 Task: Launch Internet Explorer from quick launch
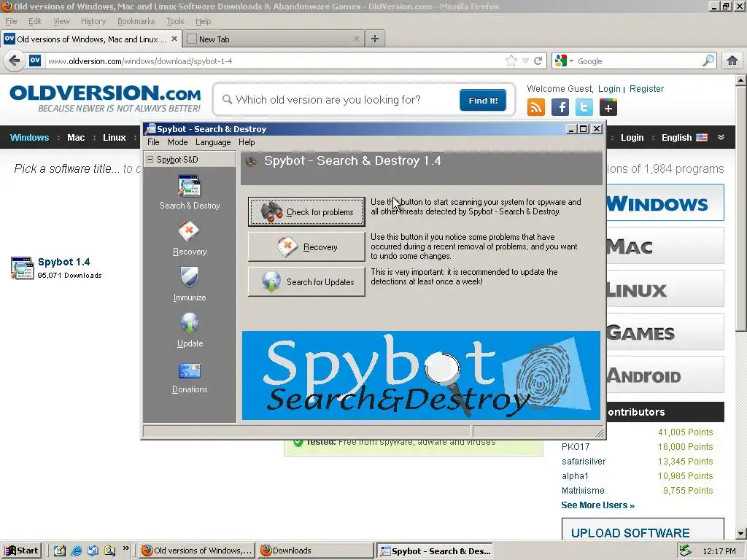[76, 551]
